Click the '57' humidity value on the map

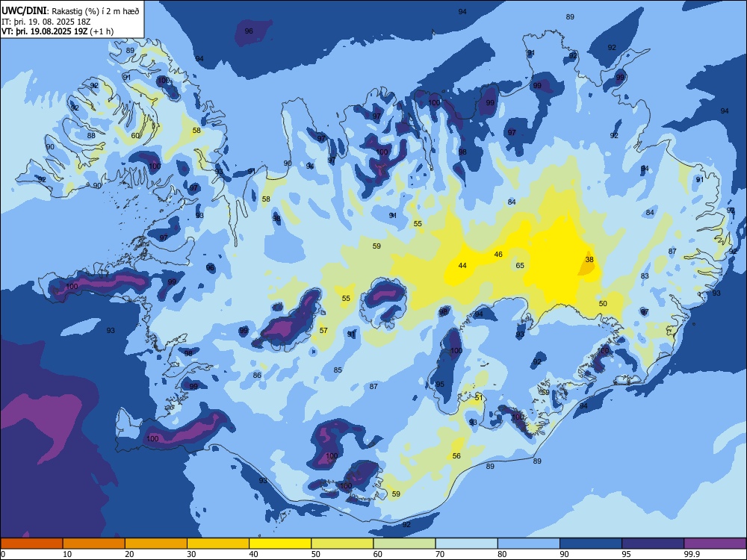pos(323,330)
